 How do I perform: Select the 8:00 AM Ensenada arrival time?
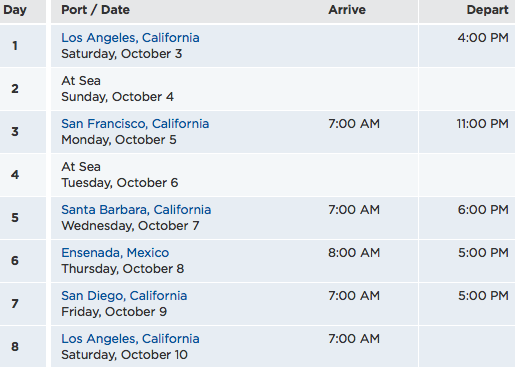coord(354,253)
